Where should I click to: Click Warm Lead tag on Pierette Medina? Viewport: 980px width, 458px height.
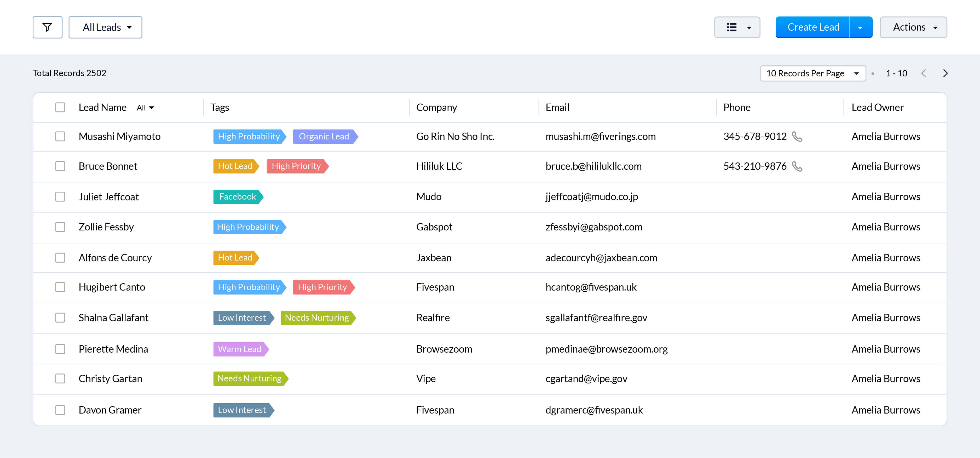[239, 349]
